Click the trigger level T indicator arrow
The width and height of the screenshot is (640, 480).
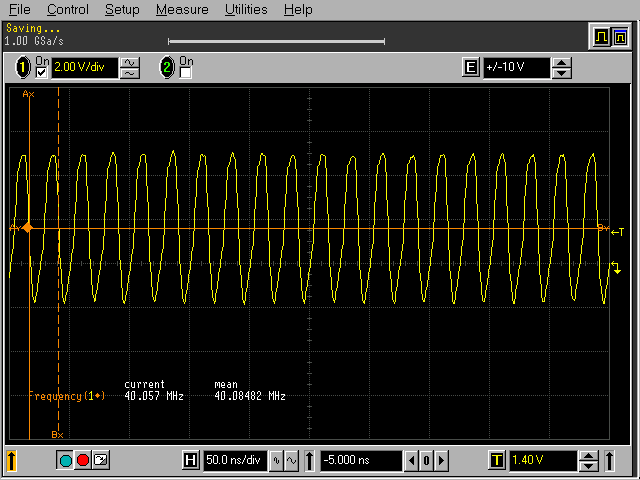click(617, 232)
